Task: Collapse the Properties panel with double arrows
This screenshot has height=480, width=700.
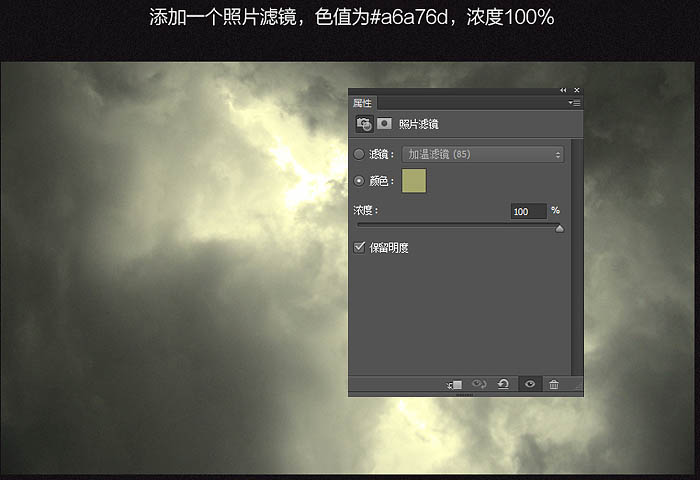Action: pos(563,90)
